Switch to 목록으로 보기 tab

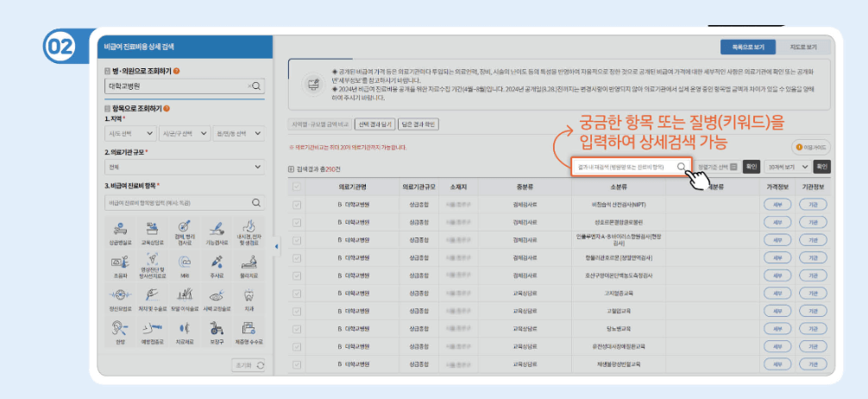[x=747, y=47]
